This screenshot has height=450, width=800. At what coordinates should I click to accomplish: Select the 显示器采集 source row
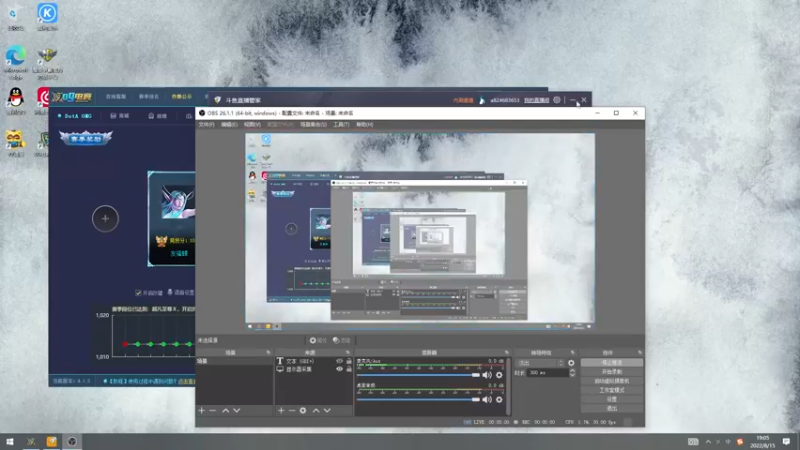(x=314, y=369)
